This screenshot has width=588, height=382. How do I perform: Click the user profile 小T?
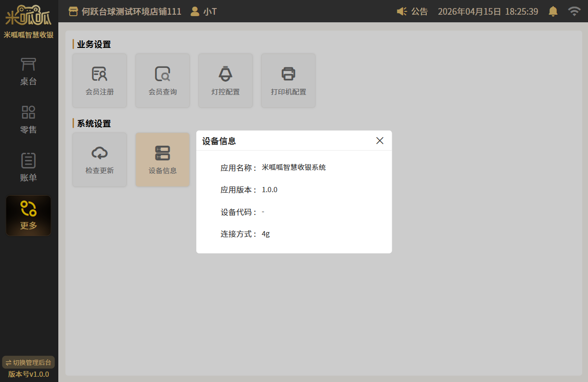[203, 11]
